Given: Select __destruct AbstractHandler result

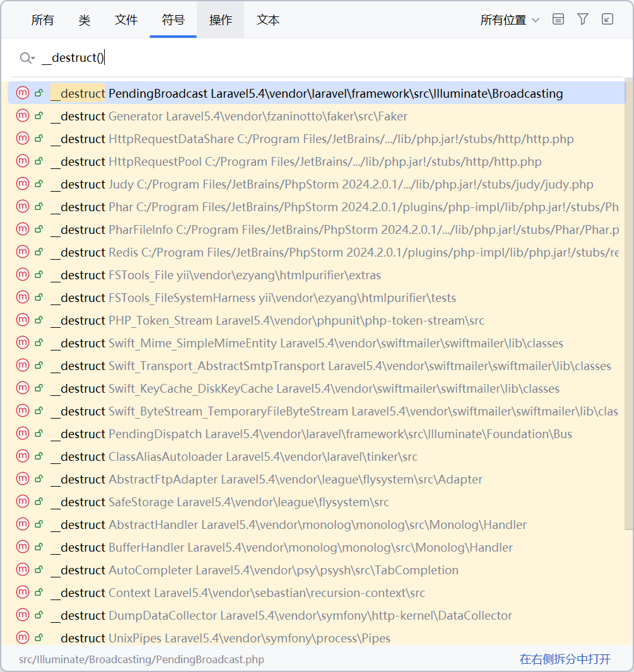Looking at the screenshot, I should point(317,524).
